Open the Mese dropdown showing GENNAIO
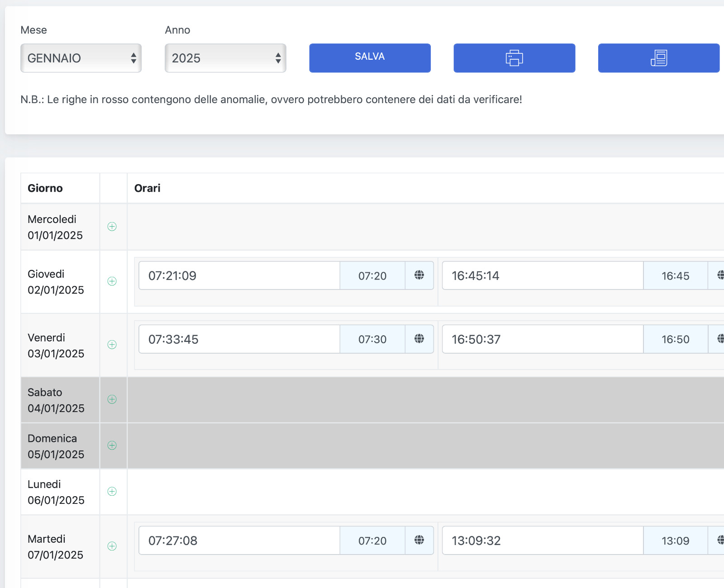 tap(81, 58)
